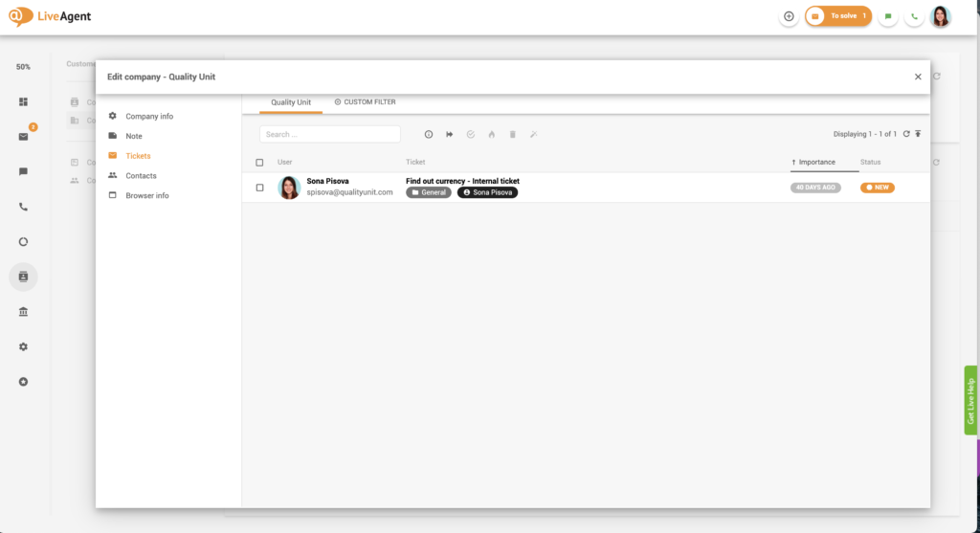Open the CUSTOM FILTER tab
The width and height of the screenshot is (980, 533).
point(365,101)
